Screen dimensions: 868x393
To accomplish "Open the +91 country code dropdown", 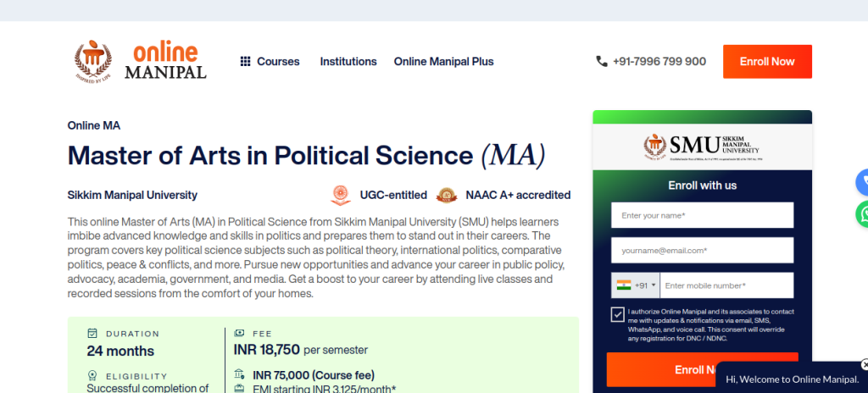I will coord(636,285).
